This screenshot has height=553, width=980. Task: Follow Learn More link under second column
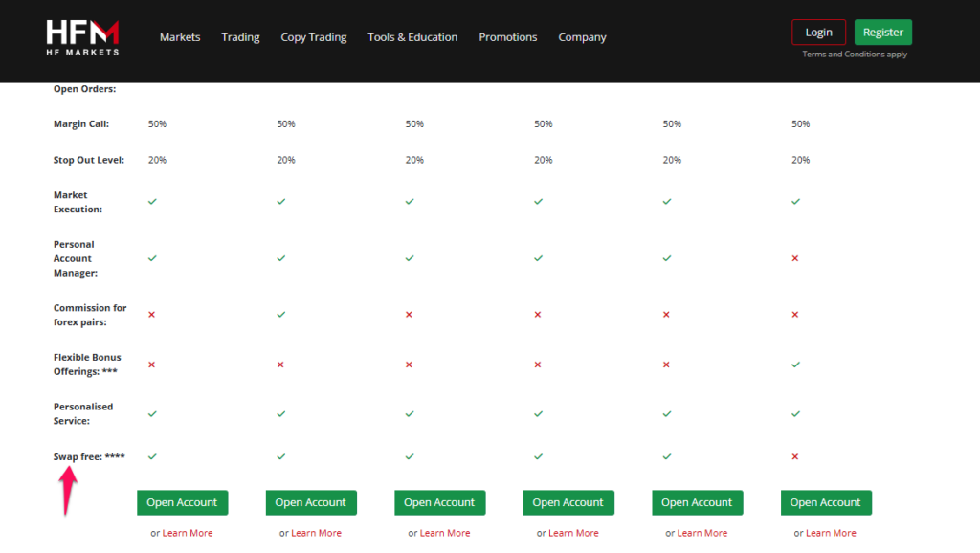[x=316, y=533]
